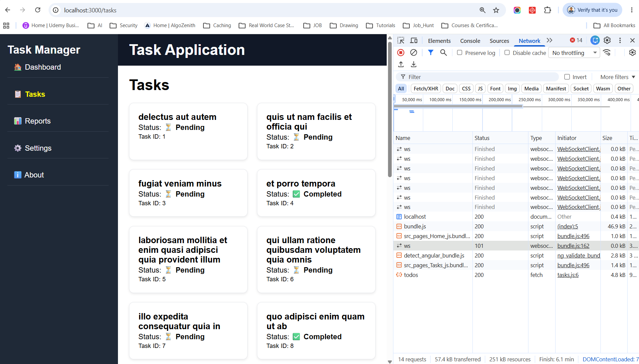
Task: Switch to the Elements tab
Action: point(439,41)
